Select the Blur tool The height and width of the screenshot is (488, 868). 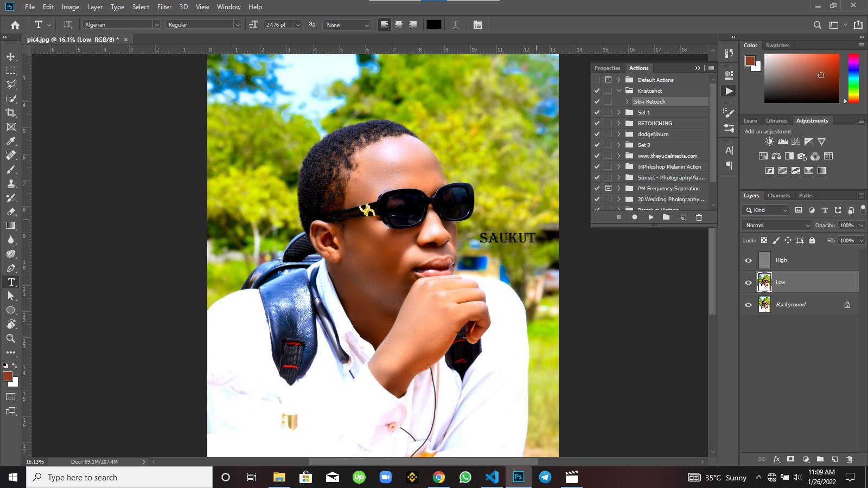[x=11, y=240]
